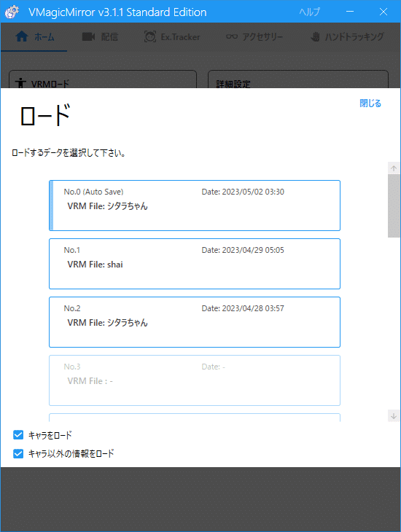The image size is (401, 532).
Task: Open the ヘルプ menu in title bar
Action: tap(309, 12)
